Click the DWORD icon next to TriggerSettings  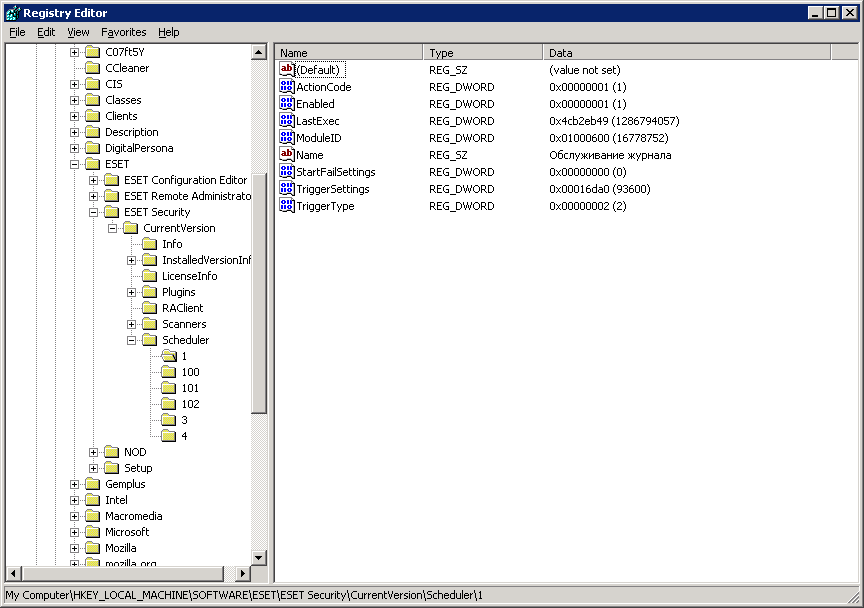pyautogui.click(x=287, y=189)
